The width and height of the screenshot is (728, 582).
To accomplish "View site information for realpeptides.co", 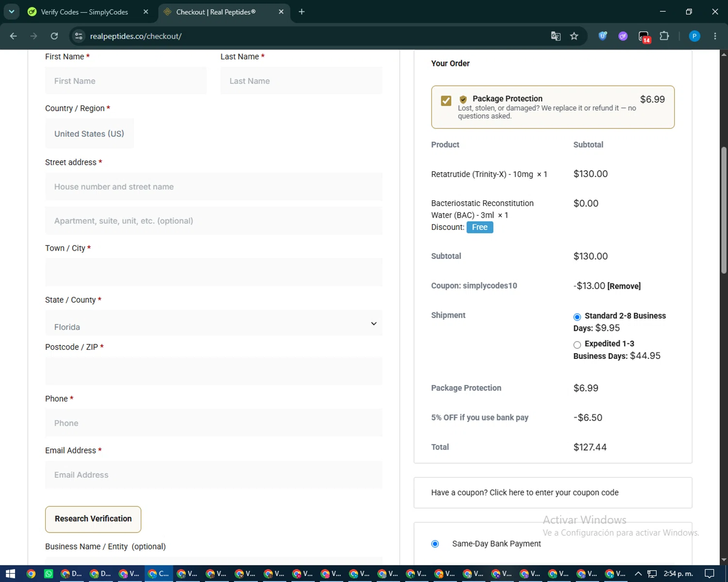I will [x=79, y=36].
